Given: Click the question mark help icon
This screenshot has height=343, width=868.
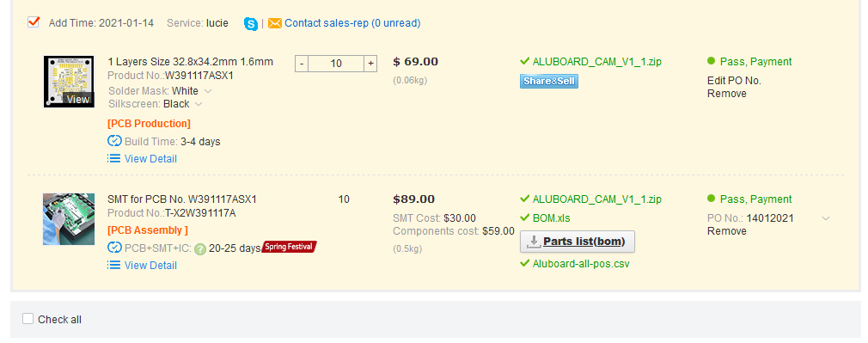Looking at the screenshot, I should click(200, 249).
